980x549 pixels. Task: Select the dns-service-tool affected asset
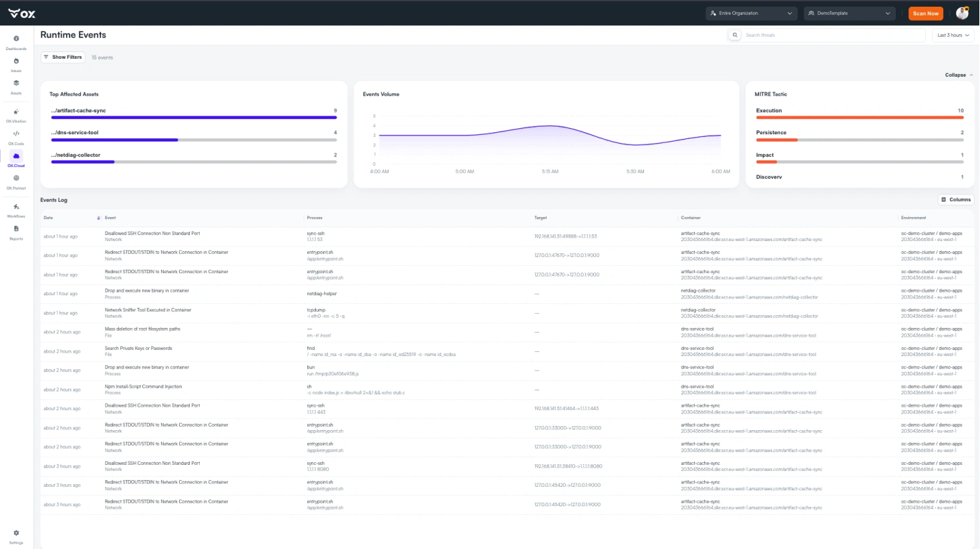[194, 136]
